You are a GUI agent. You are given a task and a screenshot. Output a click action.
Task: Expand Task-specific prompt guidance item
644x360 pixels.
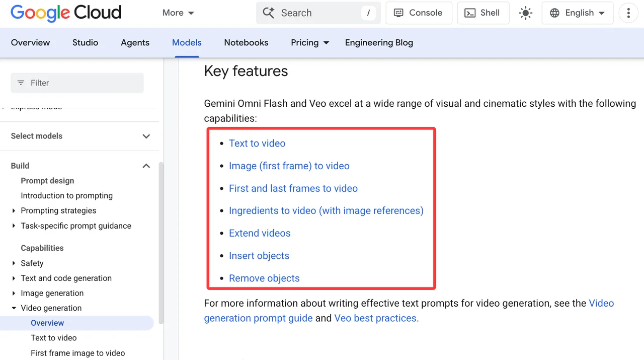click(x=14, y=226)
